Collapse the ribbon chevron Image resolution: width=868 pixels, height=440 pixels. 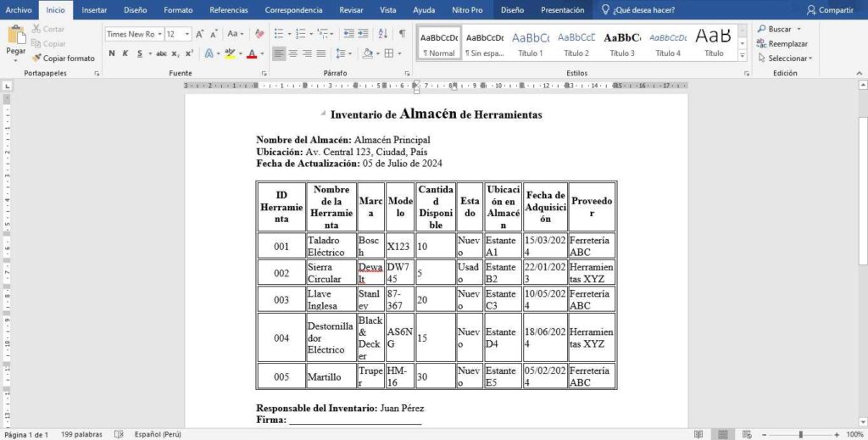[860, 73]
